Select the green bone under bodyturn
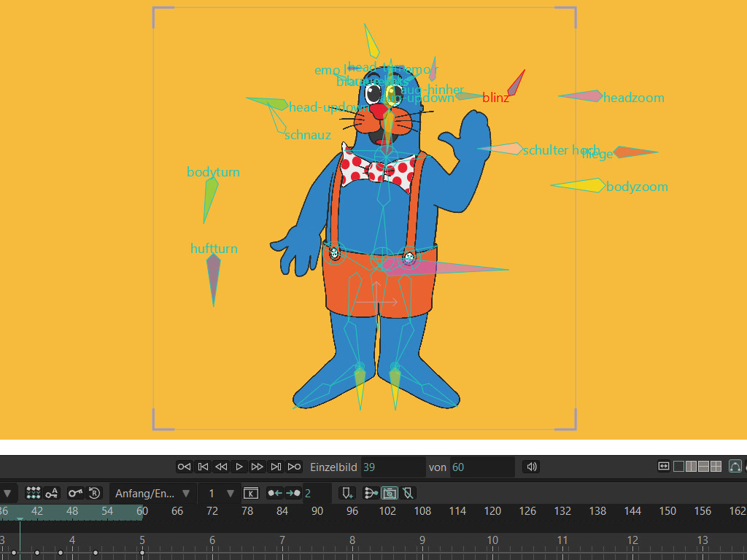 [x=210, y=199]
